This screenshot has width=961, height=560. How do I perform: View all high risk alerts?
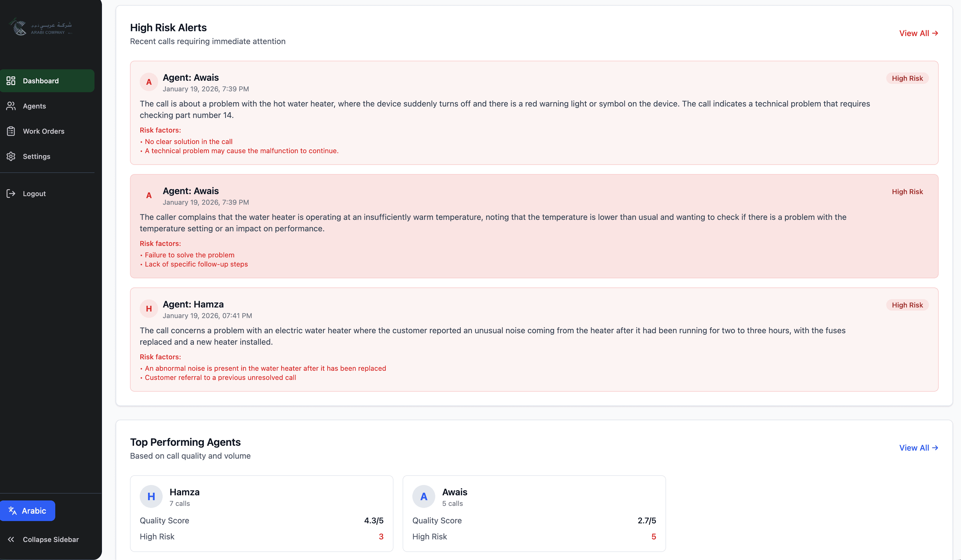pos(918,33)
